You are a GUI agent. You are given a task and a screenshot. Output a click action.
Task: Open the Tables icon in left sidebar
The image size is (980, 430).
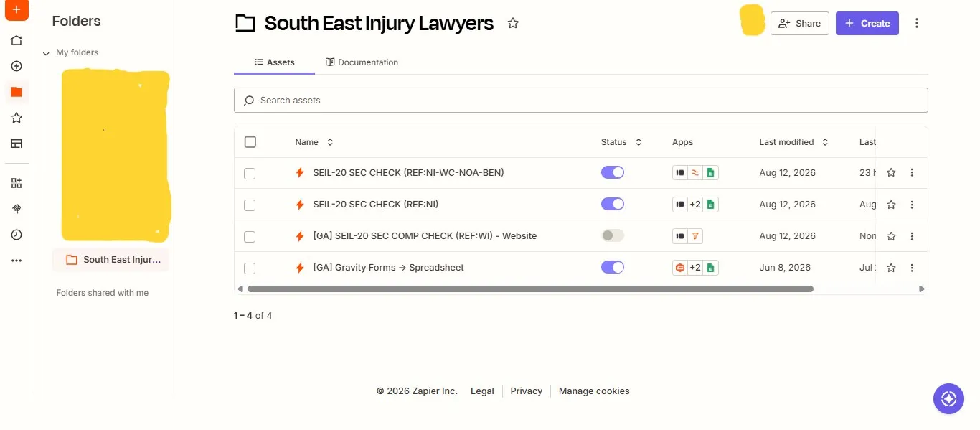[x=17, y=144]
